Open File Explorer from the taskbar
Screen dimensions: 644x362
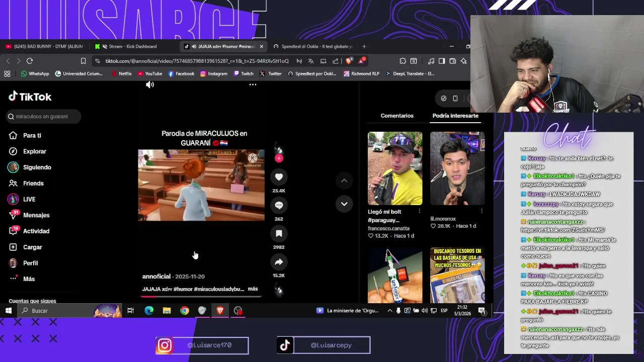167,311
